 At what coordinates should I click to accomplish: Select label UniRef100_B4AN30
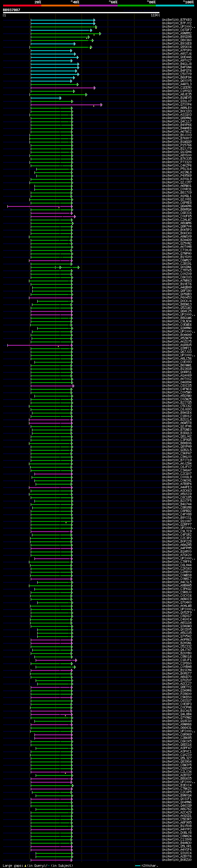[x=177, y=843]
